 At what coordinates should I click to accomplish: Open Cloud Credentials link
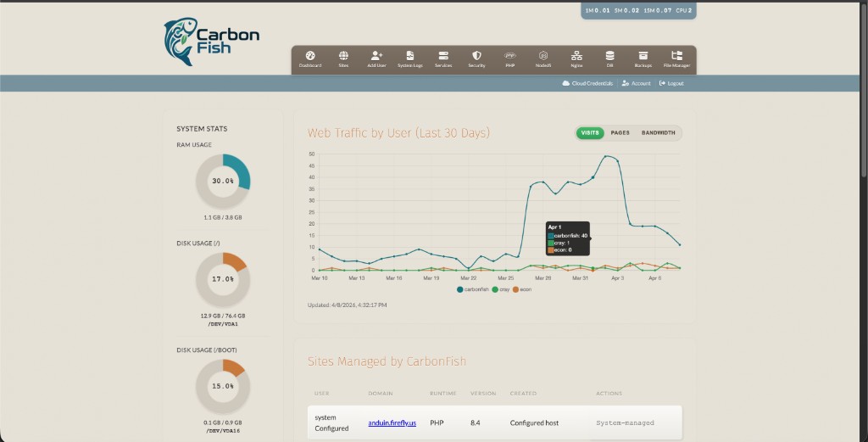pos(587,83)
